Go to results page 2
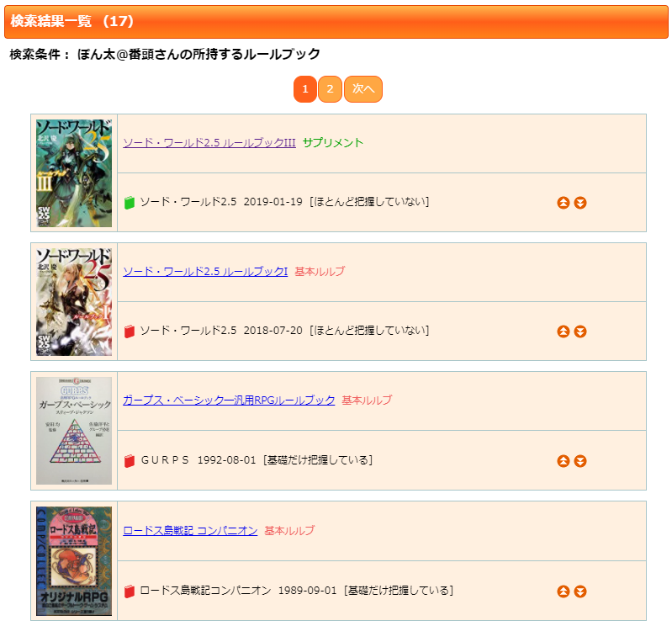 (330, 89)
